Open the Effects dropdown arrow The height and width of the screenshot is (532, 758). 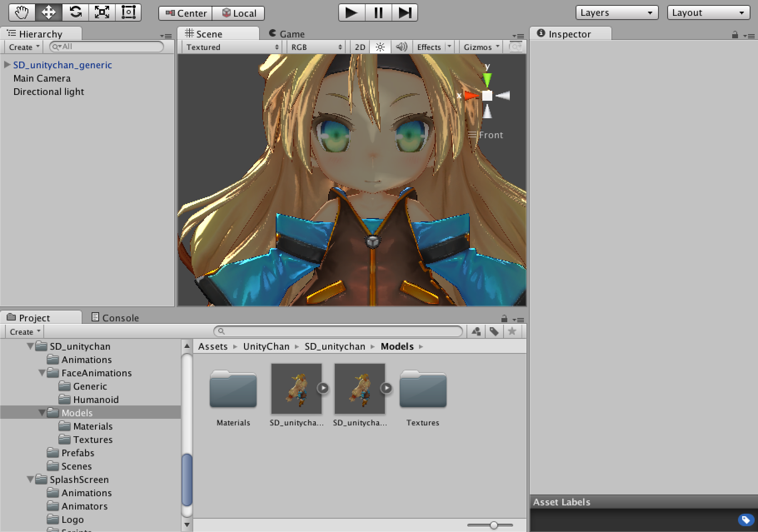449,47
